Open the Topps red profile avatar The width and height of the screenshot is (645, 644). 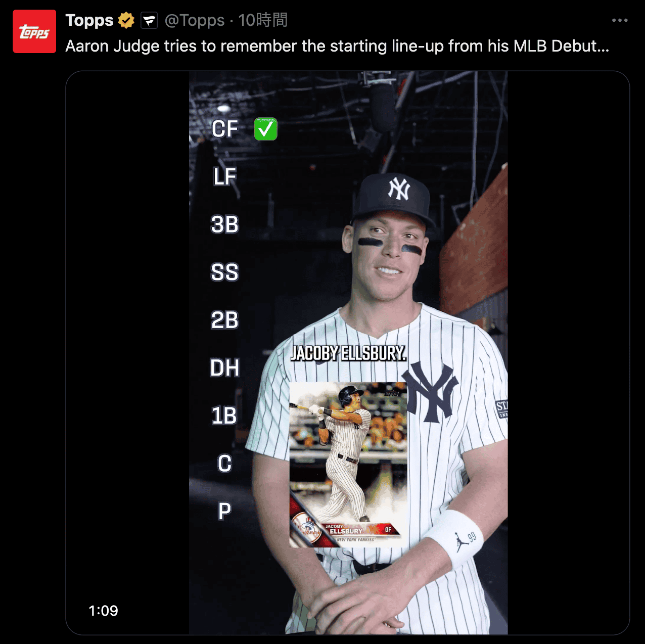coord(34,31)
